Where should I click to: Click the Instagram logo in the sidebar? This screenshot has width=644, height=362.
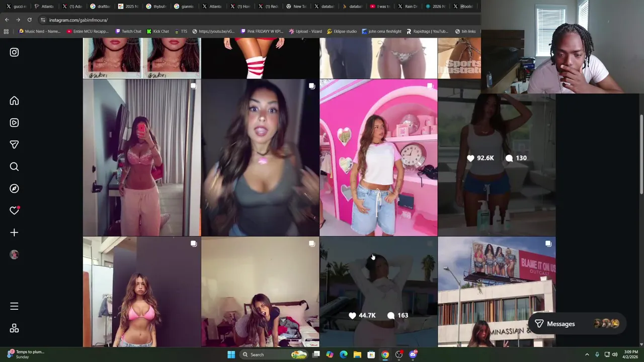pos(14,52)
